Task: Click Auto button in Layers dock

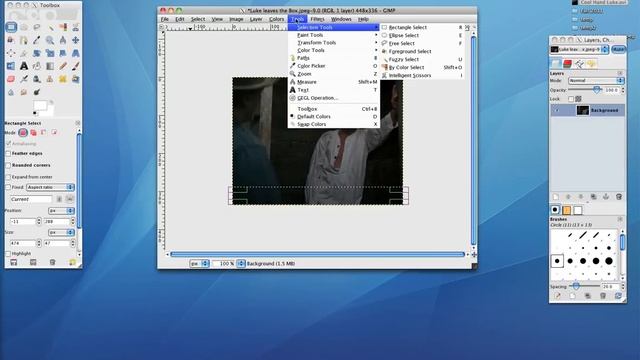Action: point(618,49)
